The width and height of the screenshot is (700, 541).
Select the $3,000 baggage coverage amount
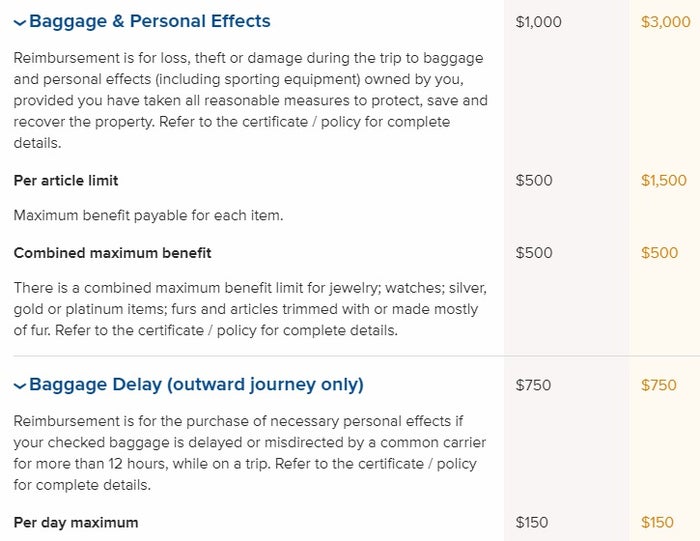click(666, 22)
